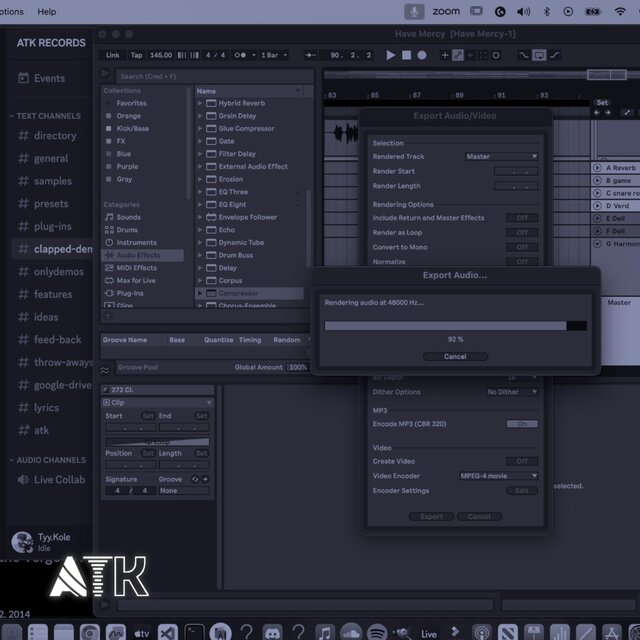The height and width of the screenshot is (640, 640).
Task: Toggle the Link button in Ableton
Action: (113, 55)
